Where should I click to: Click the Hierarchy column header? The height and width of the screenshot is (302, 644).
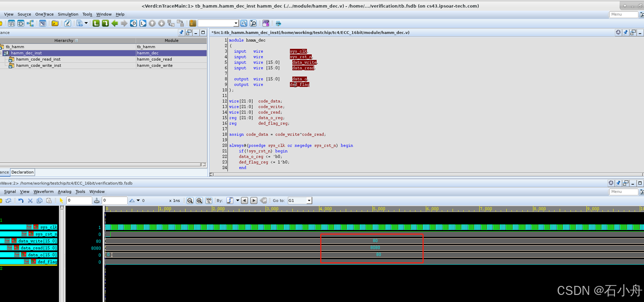(x=68, y=41)
